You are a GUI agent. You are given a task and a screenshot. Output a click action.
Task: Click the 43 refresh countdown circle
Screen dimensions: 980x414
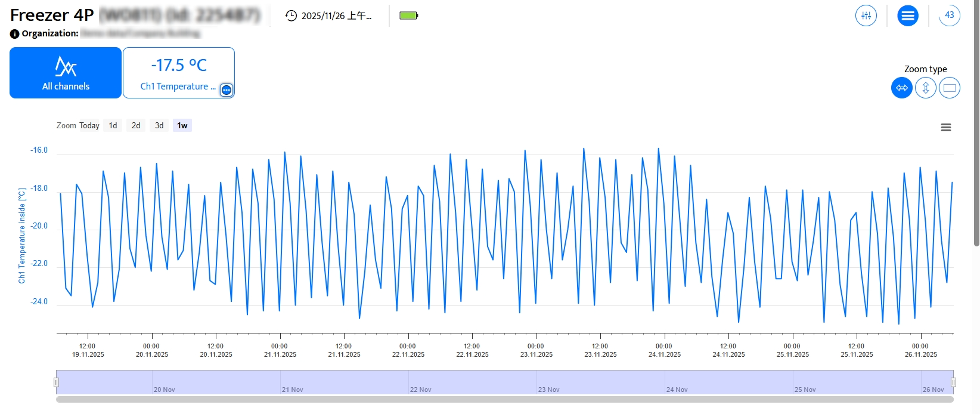[949, 16]
